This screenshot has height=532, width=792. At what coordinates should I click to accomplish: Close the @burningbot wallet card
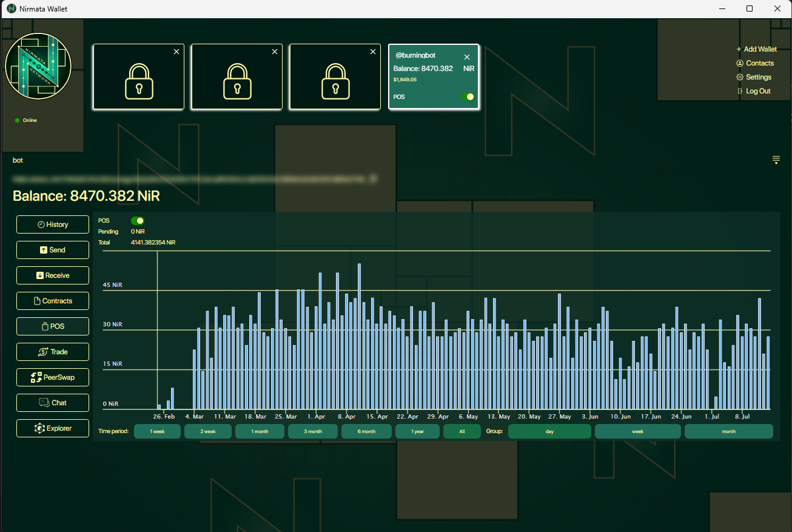[467, 57]
